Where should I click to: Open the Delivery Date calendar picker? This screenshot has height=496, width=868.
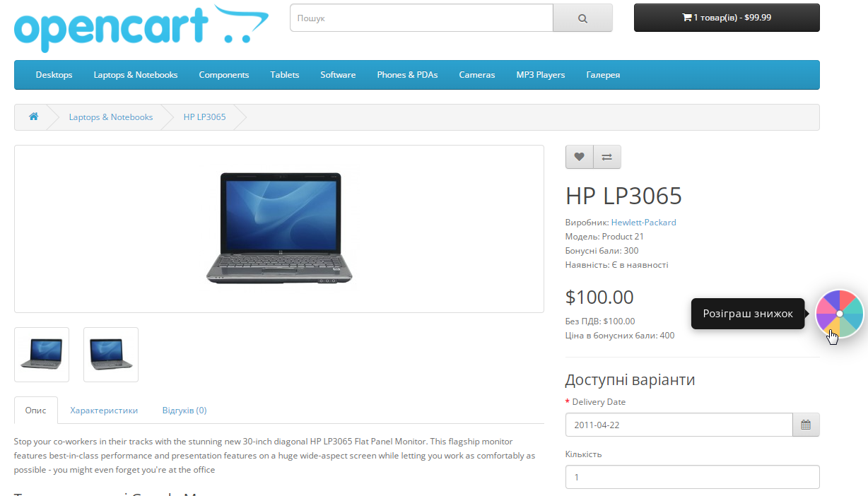pos(806,425)
